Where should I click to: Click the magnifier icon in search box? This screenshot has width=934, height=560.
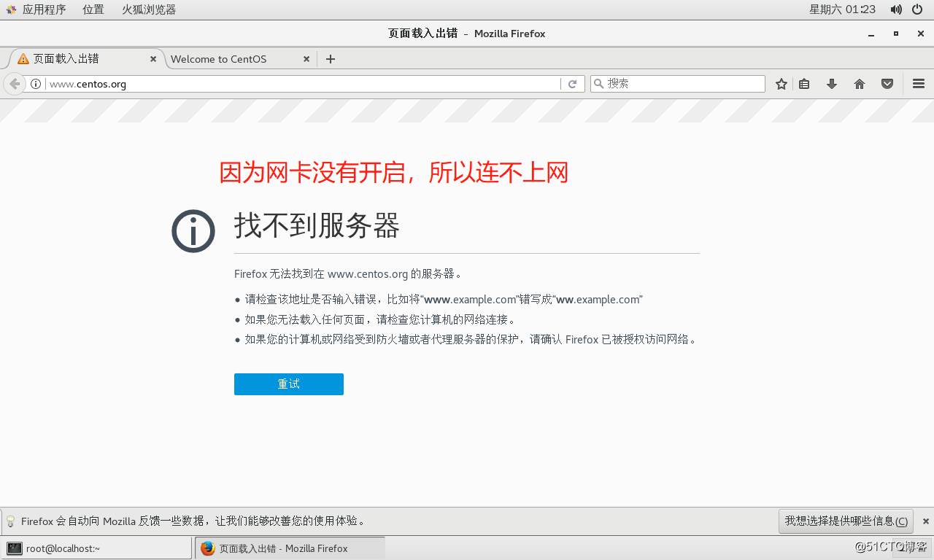click(x=598, y=84)
